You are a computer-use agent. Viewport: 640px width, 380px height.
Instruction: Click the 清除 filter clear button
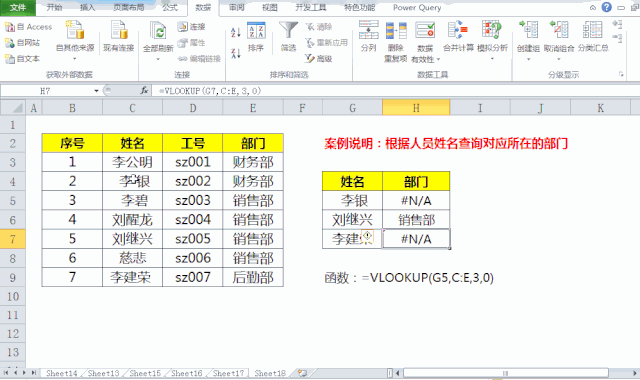(319, 27)
